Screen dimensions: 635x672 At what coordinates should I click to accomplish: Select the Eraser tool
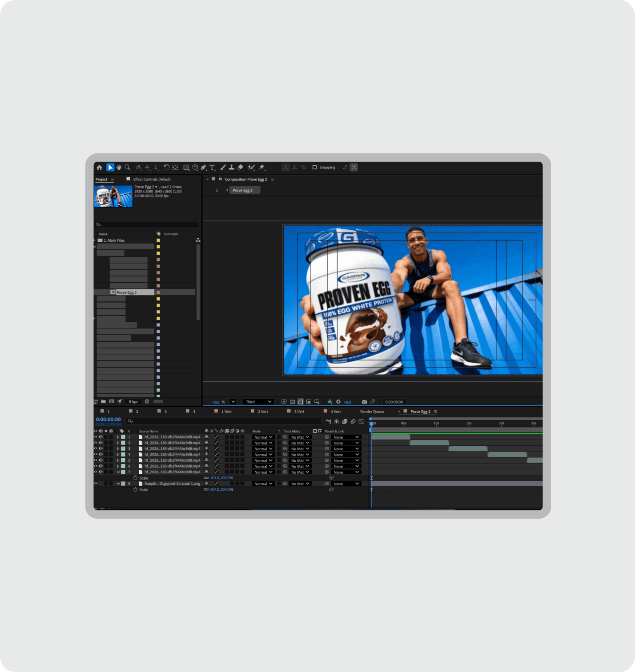pyautogui.click(x=241, y=168)
